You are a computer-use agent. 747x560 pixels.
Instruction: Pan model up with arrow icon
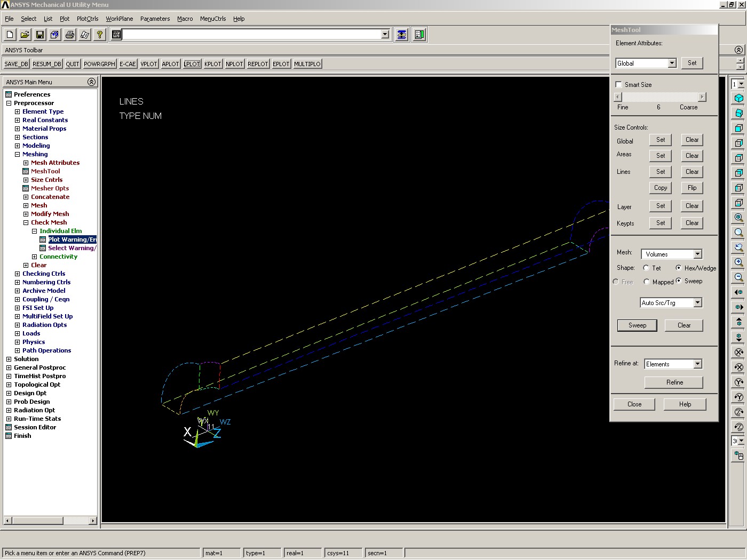pyautogui.click(x=739, y=322)
